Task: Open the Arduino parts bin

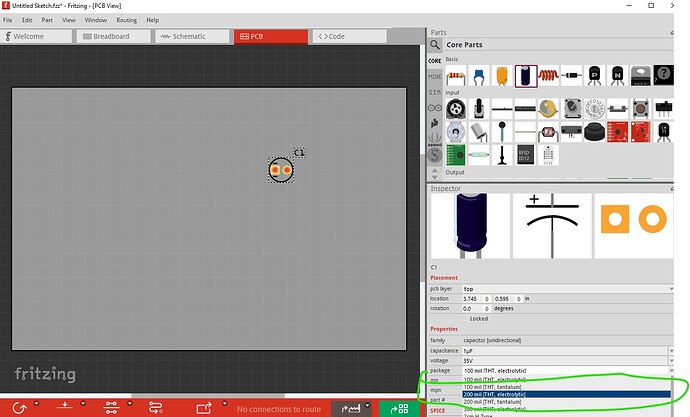Action: coord(435,108)
